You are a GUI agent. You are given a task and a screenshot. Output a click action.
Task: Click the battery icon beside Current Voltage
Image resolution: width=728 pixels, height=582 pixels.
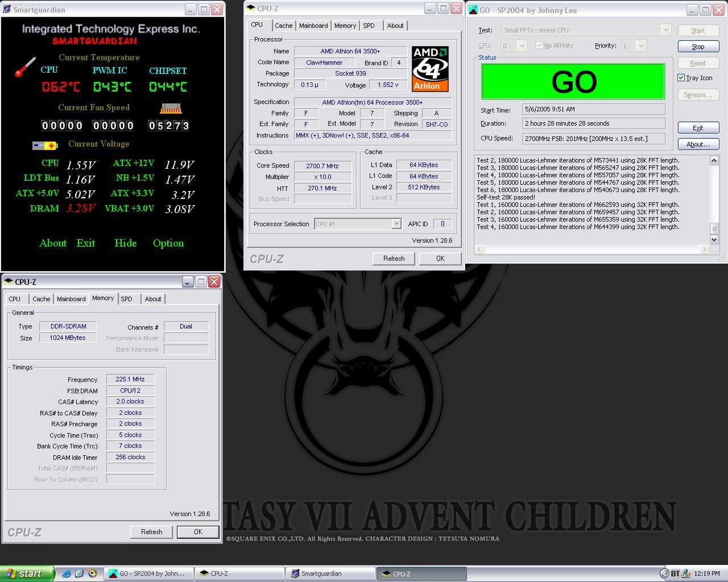tap(45, 145)
